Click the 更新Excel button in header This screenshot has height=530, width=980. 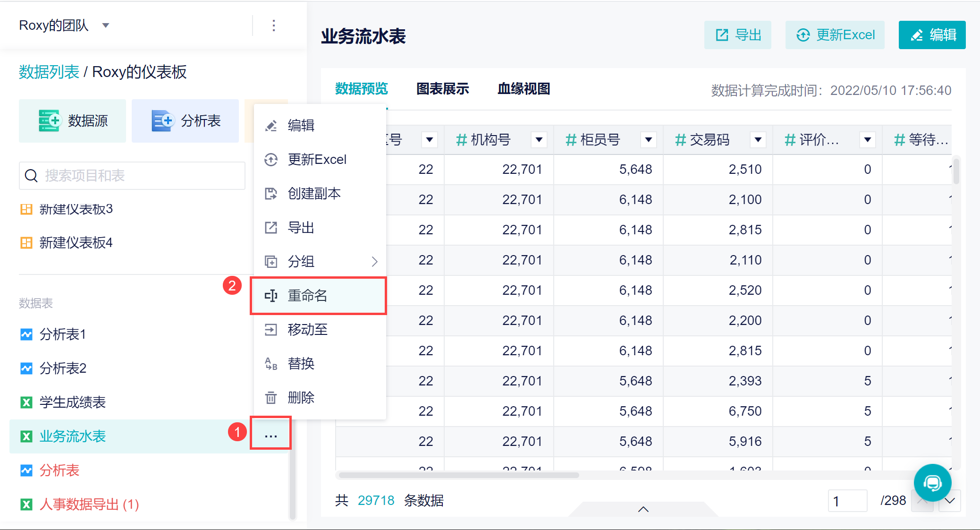(835, 35)
